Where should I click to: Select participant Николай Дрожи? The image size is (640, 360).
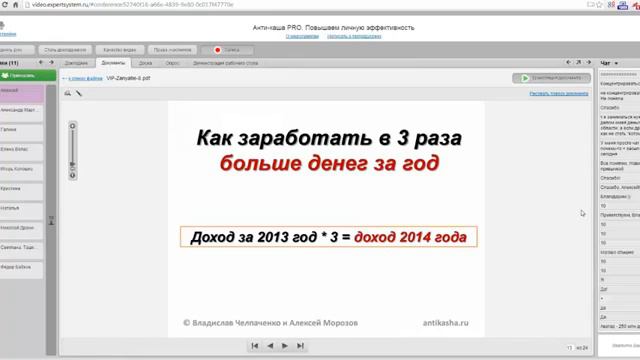tap(22, 231)
